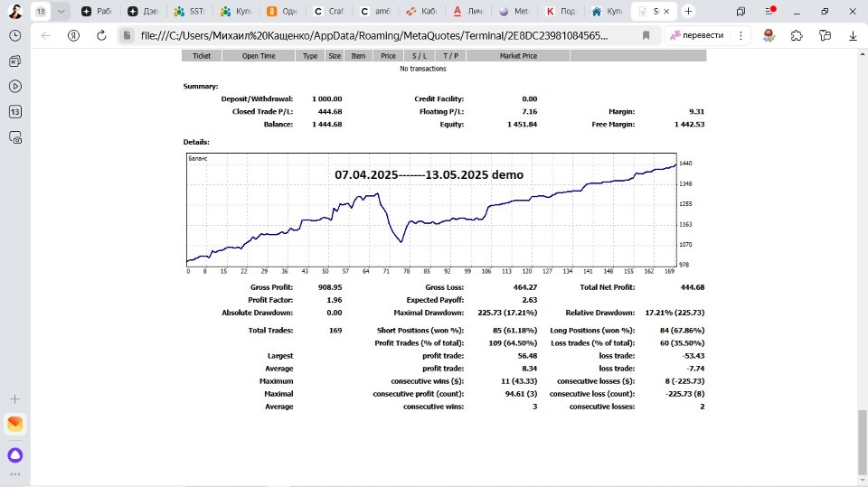Open the Yandex Mail orange sidebar icon
The width and height of the screenshot is (868, 487).
tap(15, 424)
